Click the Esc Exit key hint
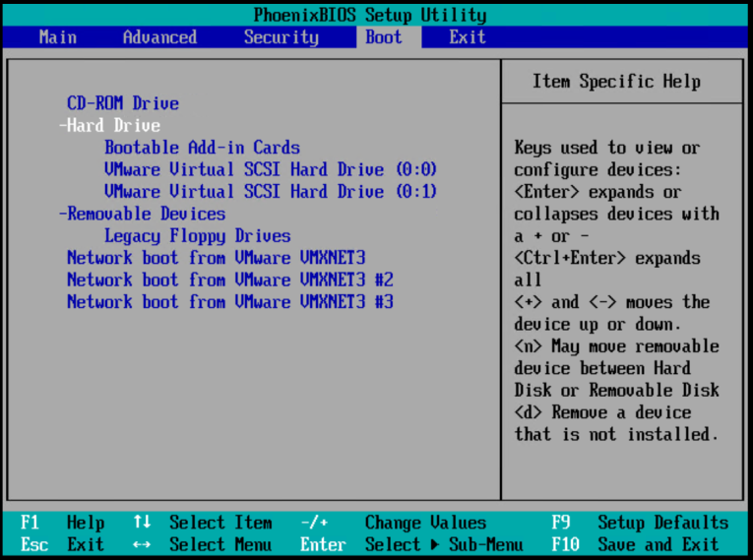753x560 pixels. (x=62, y=544)
